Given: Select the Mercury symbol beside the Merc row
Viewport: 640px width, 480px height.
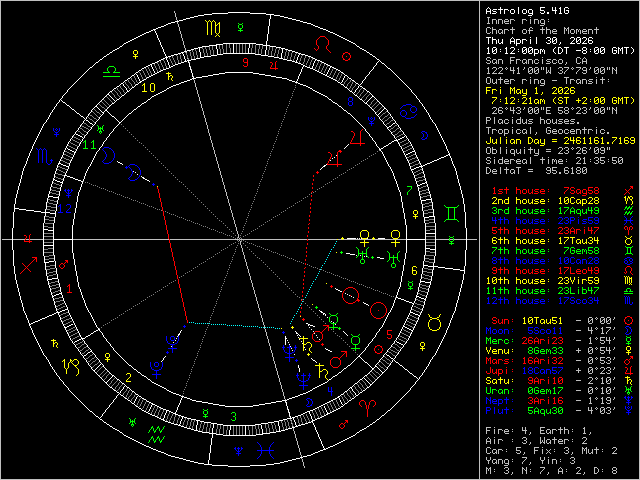Looking at the screenshot, I should click(629, 341).
